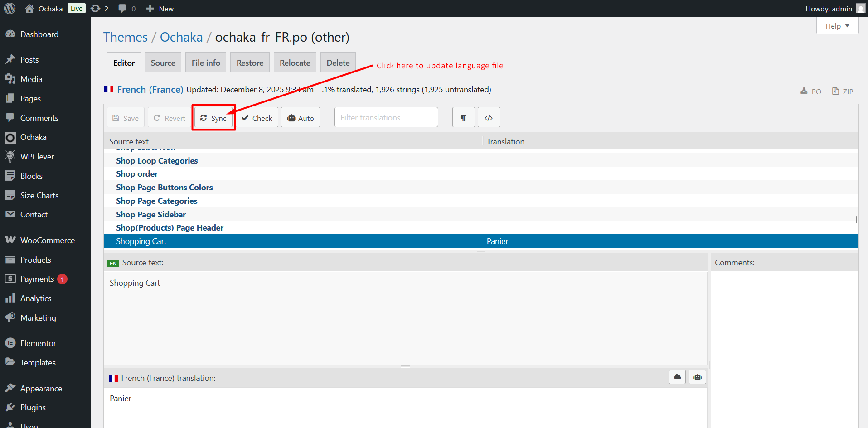Select the Shop Page Sidebar string row

pyautogui.click(x=151, y=214)
